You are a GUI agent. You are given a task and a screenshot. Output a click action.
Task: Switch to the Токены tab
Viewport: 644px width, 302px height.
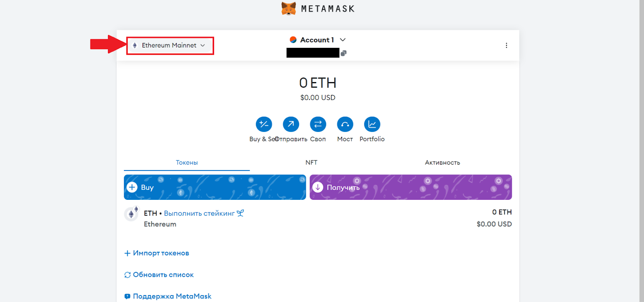[x=187, y=162]
